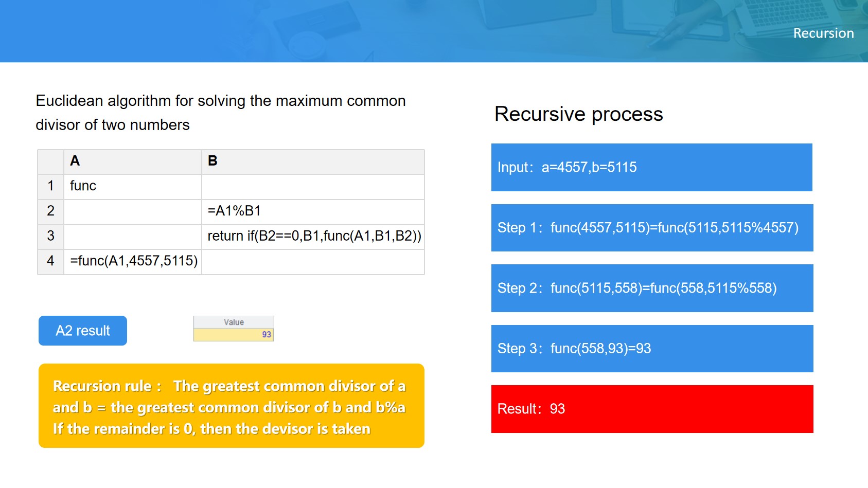The width and height of the screenshot is (868, 488).
Task: Select the cell with formula =A1%B1
Action: 312,211
